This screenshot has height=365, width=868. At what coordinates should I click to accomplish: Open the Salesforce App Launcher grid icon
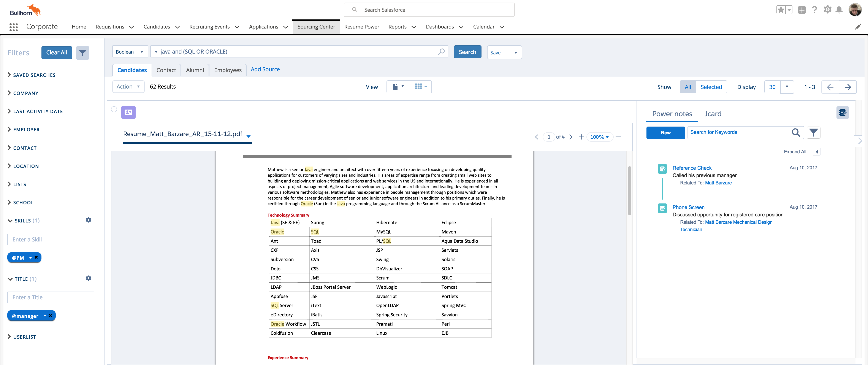(x=13, y=27)
